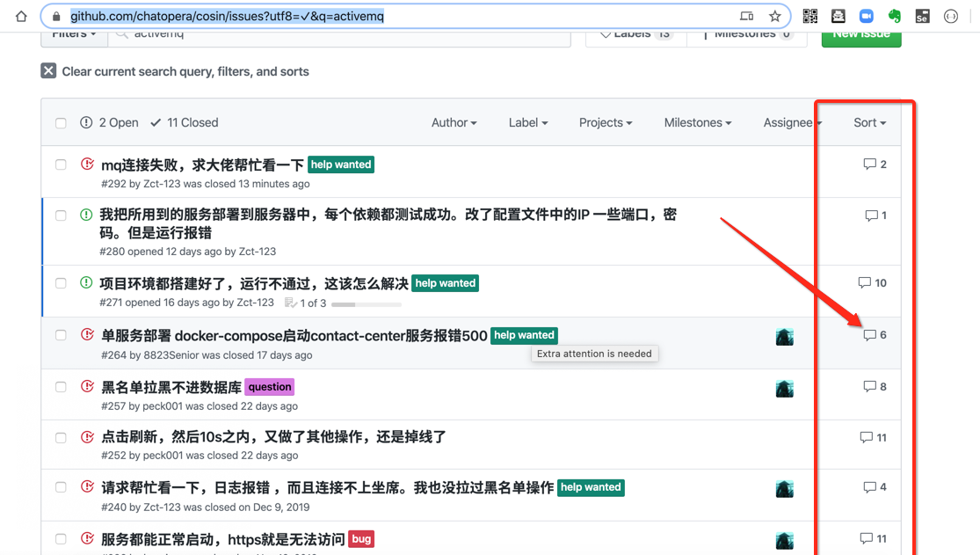Expand the Sort dropdown
This screenshot has height=555, width=980.
[868, 122]
